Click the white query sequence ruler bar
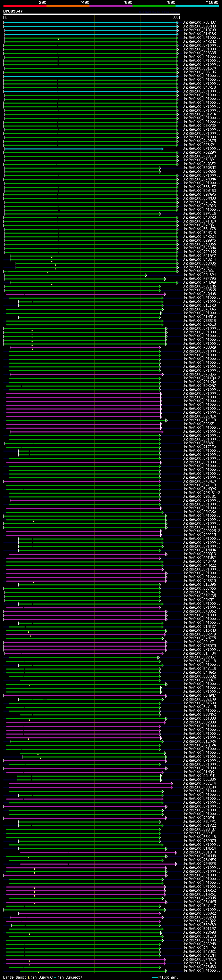The image size is (222, 980). (x=92, y=14)
